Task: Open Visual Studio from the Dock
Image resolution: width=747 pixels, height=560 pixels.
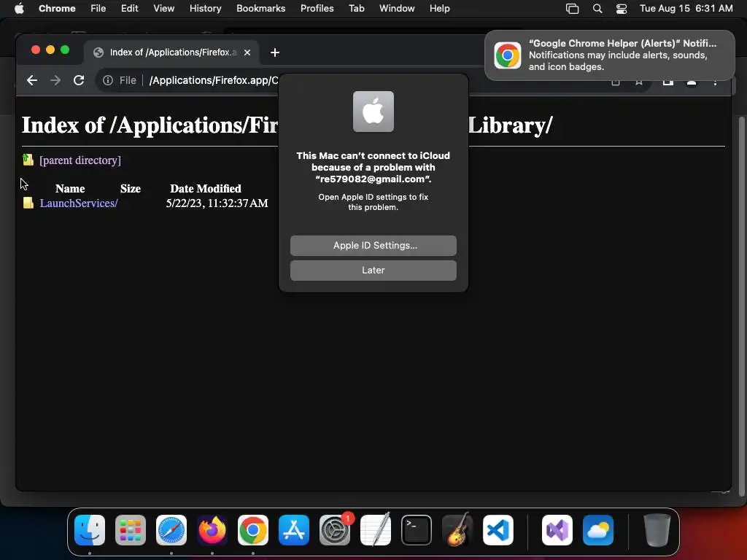Action: coord(557,530)
